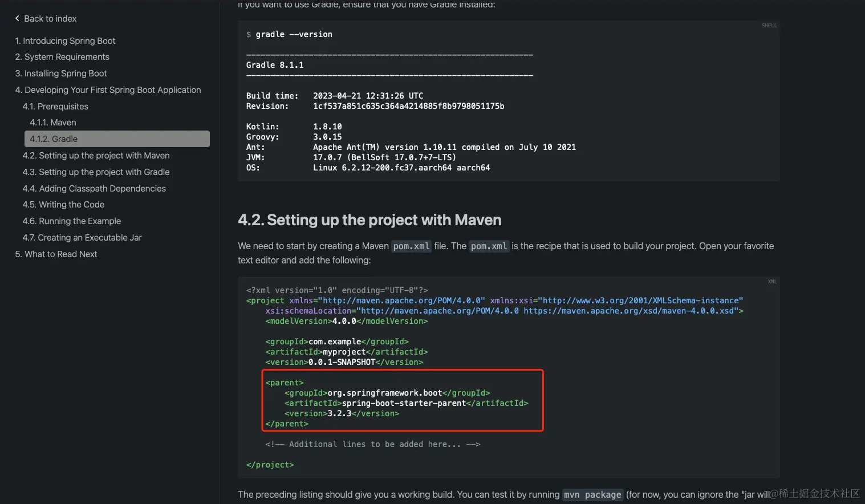Image resolution: width=865 pixels, height=504 pixels.
Task: Click JVM 17.0.7 BellSoft line
Action: click(351, 157)
